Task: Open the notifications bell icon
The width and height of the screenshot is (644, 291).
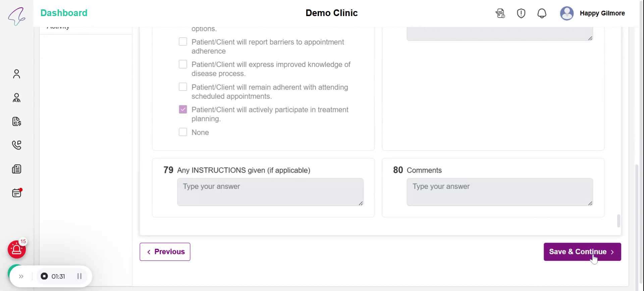Action: click(x=542, y=13)
